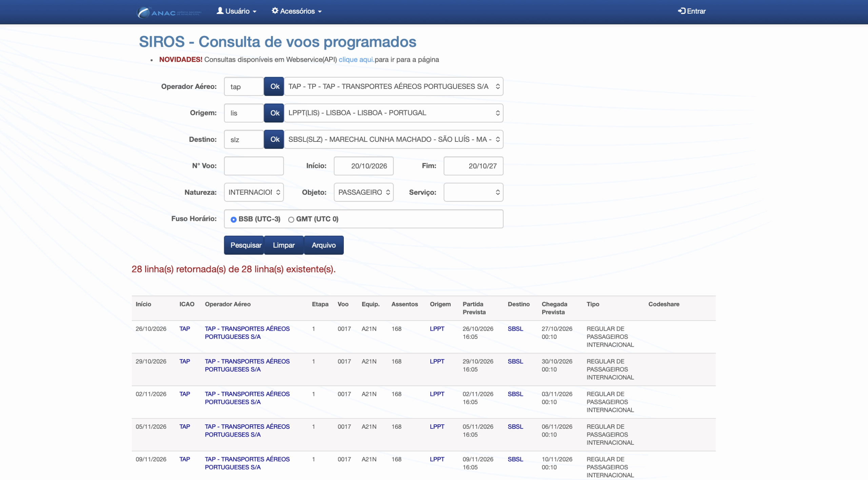Screen dimensions: 868x480
Task: Click the Entrar login icon
Action: (x=681, y=11)
